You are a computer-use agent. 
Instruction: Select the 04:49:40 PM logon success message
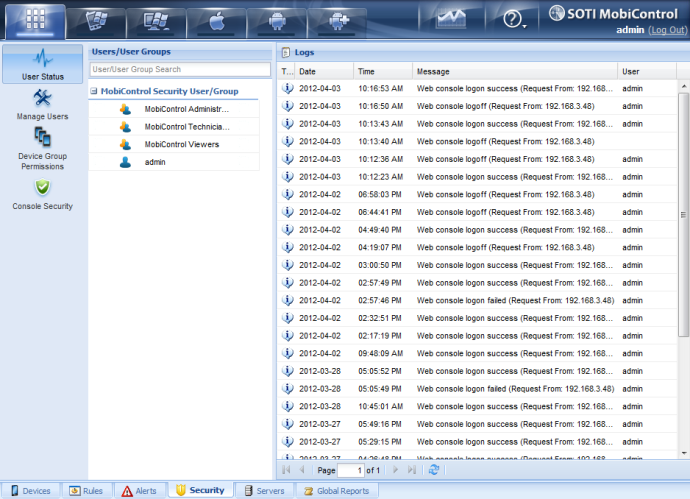(515, 230)
